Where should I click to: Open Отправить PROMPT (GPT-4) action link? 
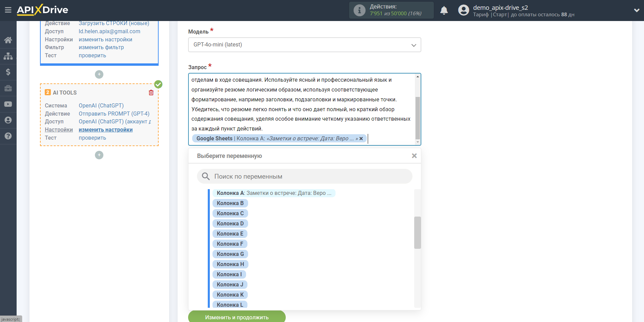(114, 114)
